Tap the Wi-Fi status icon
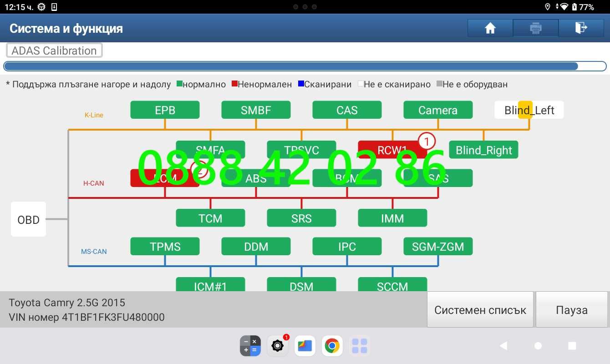The image size is (610, 364). [x=564, y=7]
